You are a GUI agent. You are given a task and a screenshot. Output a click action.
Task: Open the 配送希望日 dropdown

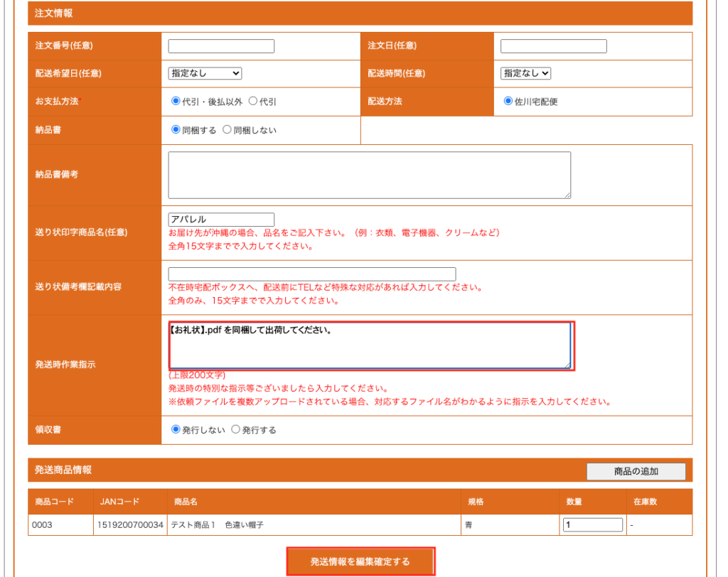[205, 73]
